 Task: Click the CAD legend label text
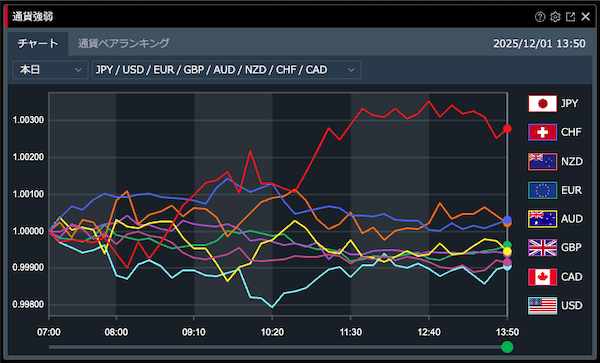[x=572, y=277]
